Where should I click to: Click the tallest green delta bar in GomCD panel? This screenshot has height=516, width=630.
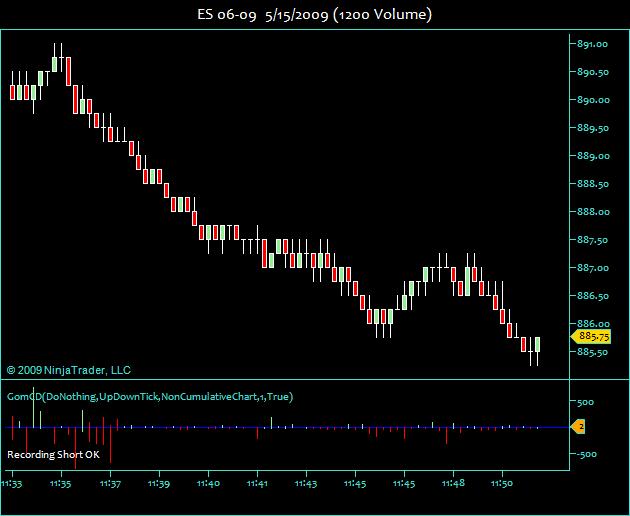(33, 407)
